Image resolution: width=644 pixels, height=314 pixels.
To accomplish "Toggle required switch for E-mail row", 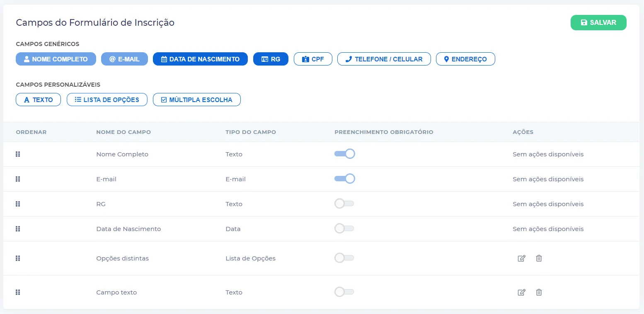I will [x=345, y=179].
